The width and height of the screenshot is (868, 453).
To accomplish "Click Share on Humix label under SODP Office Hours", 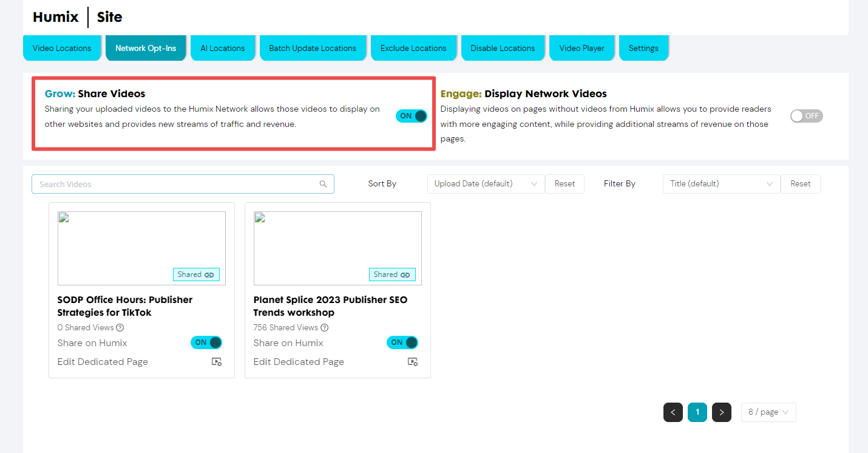I will click(92, 343).
